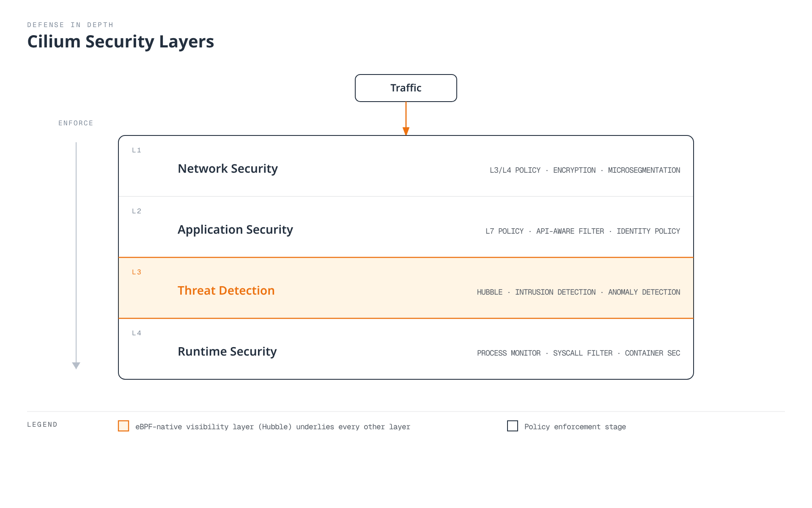Click the eBPF-native visibility layer legend text
812x508 pixels.
273,427
